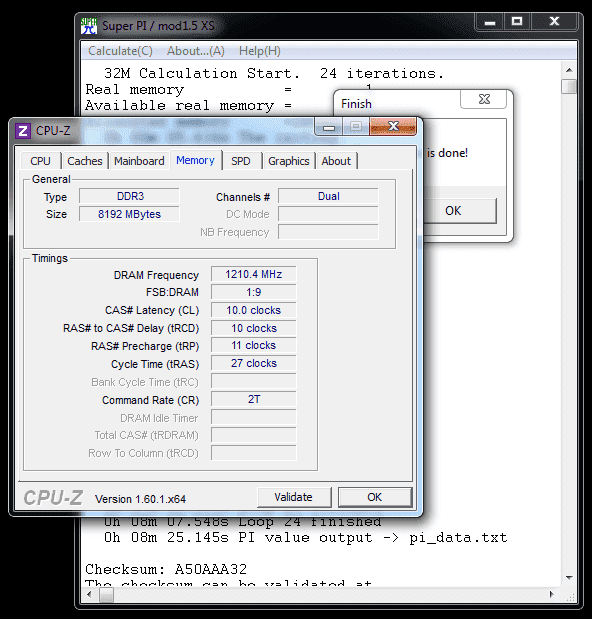Switch to the SPD tab
Screen dimensions: 592x619
click(x=241, y=161)
